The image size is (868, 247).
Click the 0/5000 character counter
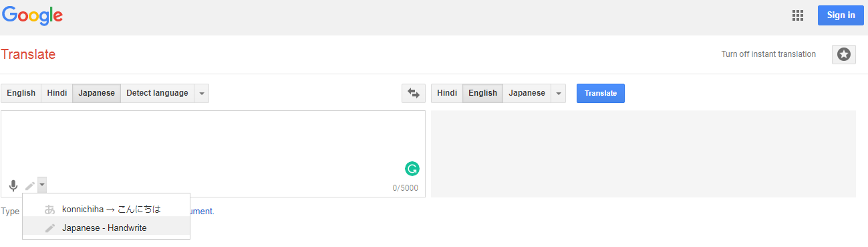point(406,188)
